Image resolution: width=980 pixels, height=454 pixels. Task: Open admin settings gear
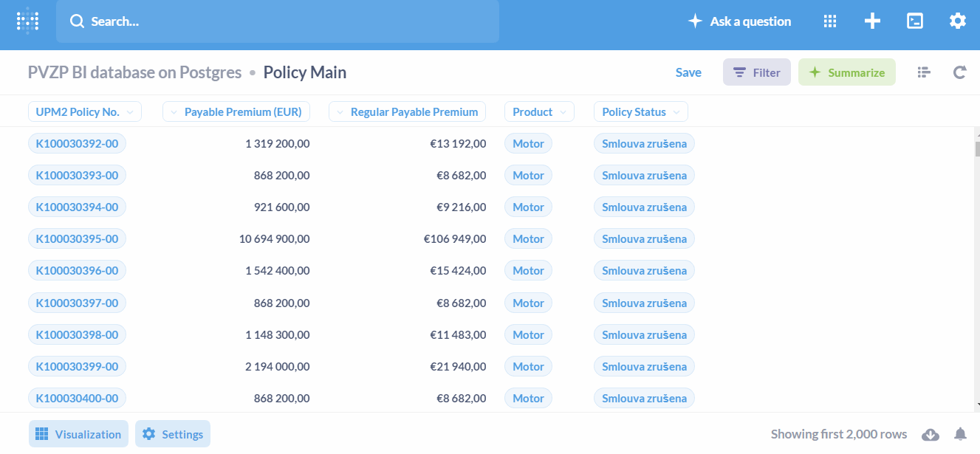(958, 21)
